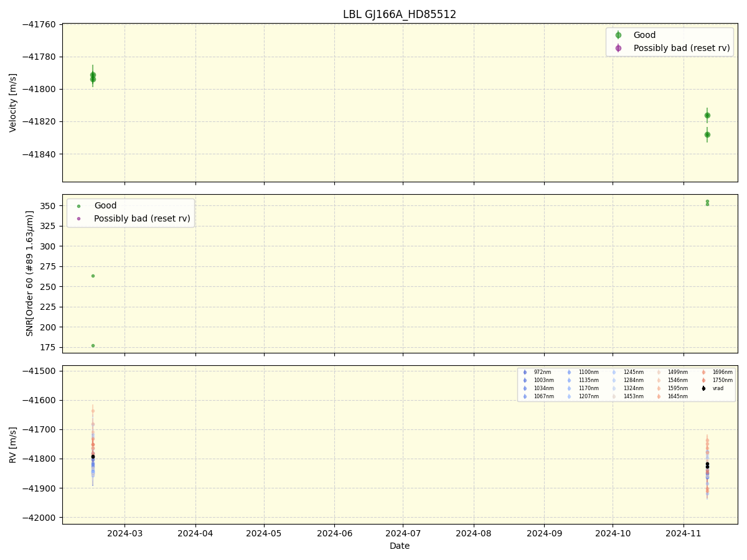
Task: Click the 2024-03 date tick label
Action: click(125, 534)
